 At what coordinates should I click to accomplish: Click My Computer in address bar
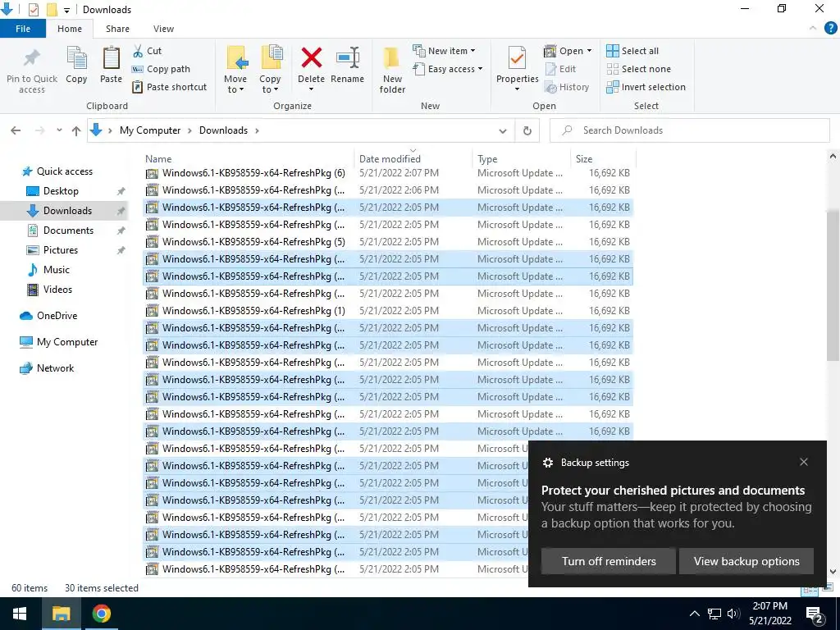[x=150, y=130]
